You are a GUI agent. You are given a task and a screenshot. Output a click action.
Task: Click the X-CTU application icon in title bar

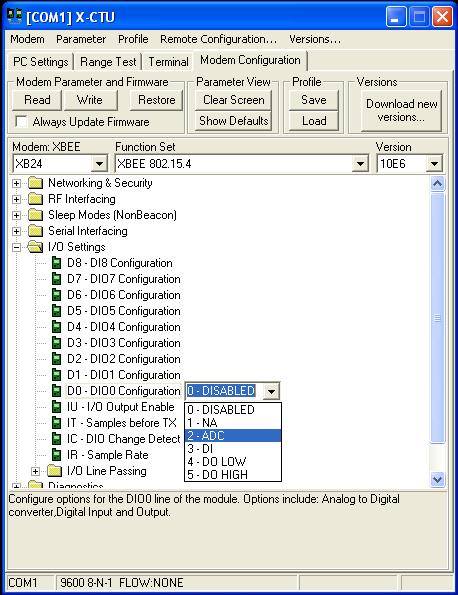pyautogui.click(x=15, y=16)
